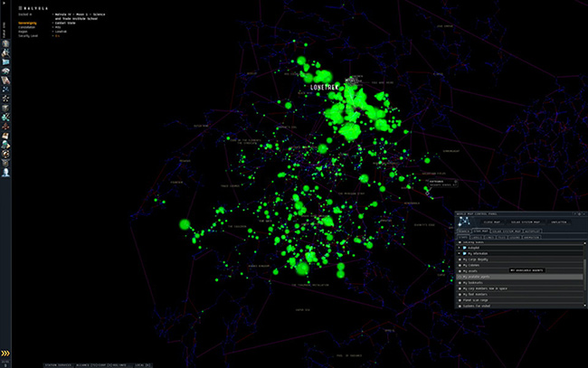This screenshot has width=588, height=368.
Task: Click the blue folder icon beside Autopilot
Action: [465, 248]
